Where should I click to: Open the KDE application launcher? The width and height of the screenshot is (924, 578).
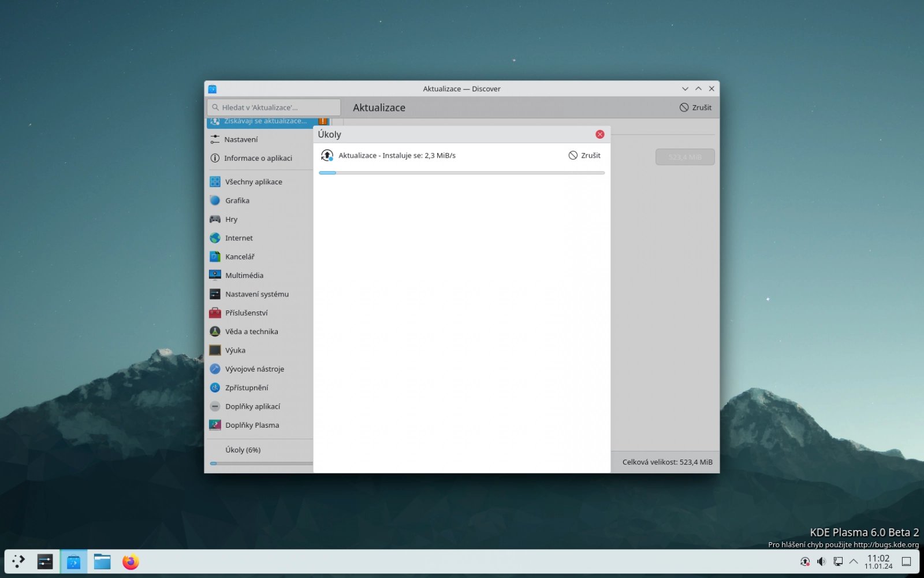[18, 561]
